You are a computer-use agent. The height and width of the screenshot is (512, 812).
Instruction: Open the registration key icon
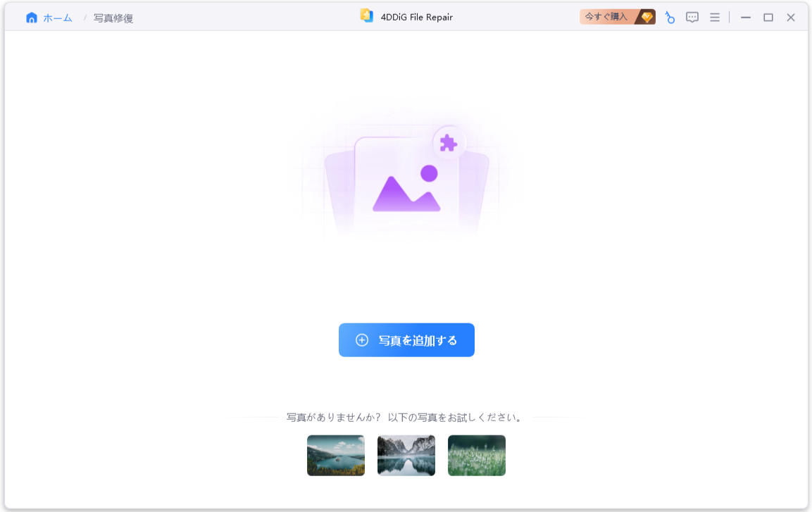pyautogui.click(x=669, y=17)
